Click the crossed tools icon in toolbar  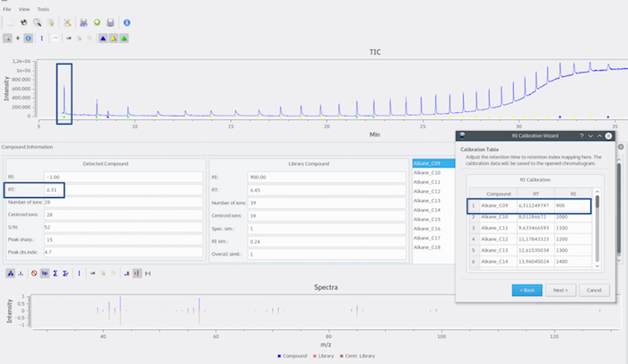(66, 22)
